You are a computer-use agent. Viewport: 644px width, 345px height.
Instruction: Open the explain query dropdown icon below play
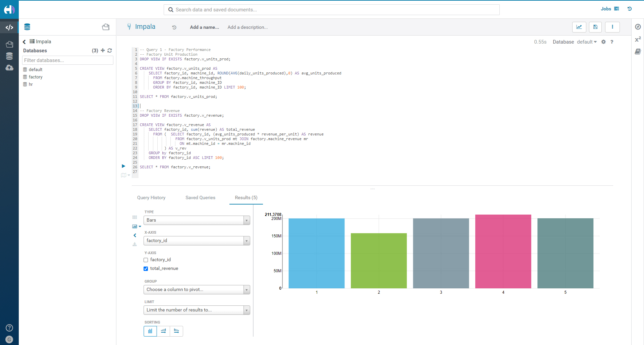pyautogui.click(x=125, y=175)
